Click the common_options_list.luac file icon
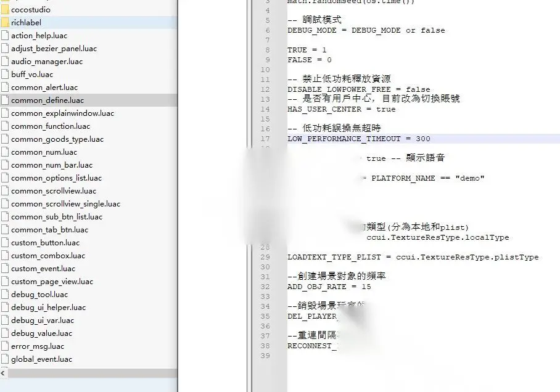The image size is (560, 392). click(x=5, y=178)
